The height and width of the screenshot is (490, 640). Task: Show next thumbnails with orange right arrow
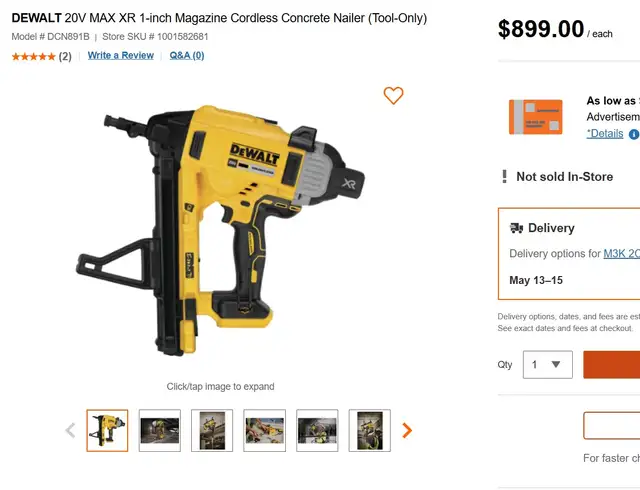[407, 430]
